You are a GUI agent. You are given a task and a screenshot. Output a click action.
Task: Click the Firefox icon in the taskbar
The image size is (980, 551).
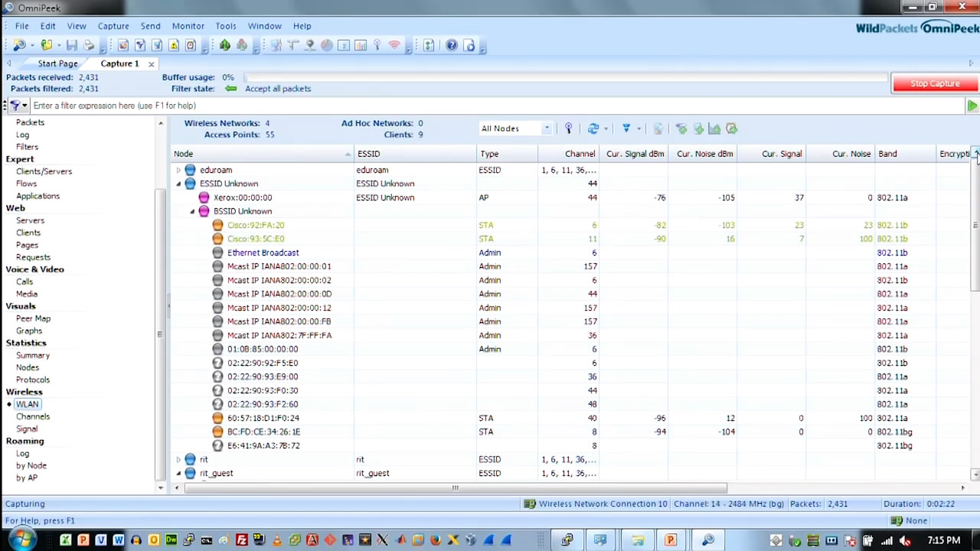pyautogui.click(x=435, y=540)
